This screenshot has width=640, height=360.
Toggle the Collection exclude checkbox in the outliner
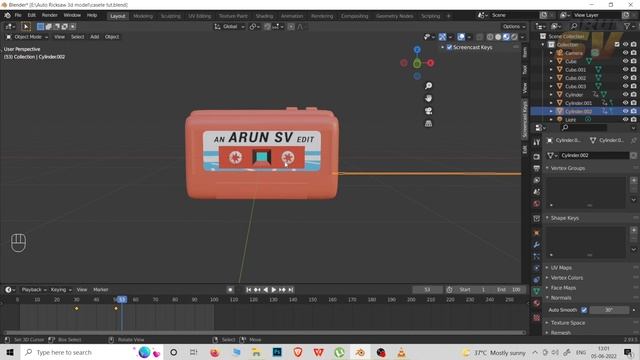(617, 44)
